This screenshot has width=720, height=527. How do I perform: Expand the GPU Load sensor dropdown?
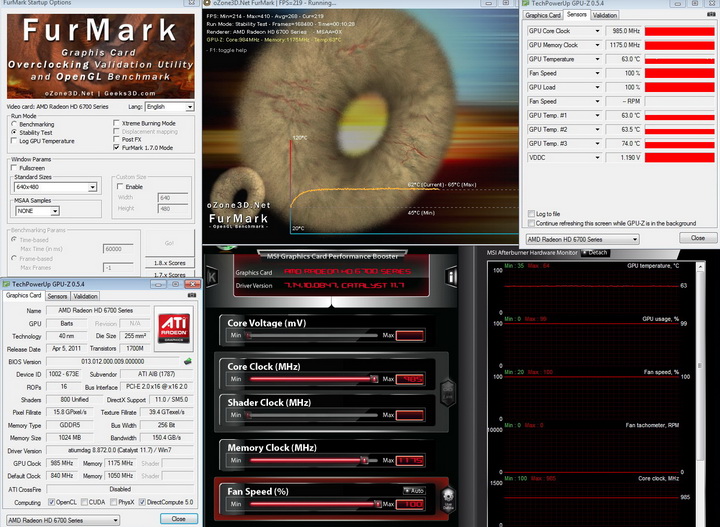pos(597,87)
